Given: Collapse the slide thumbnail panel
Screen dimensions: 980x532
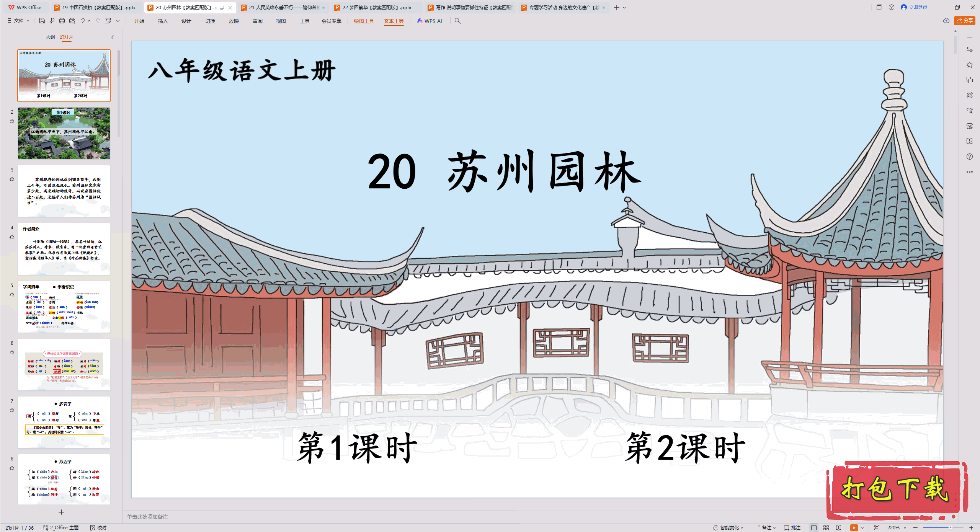Looking at the screenshot, I should pyautogui.click(x=112, y=37).
